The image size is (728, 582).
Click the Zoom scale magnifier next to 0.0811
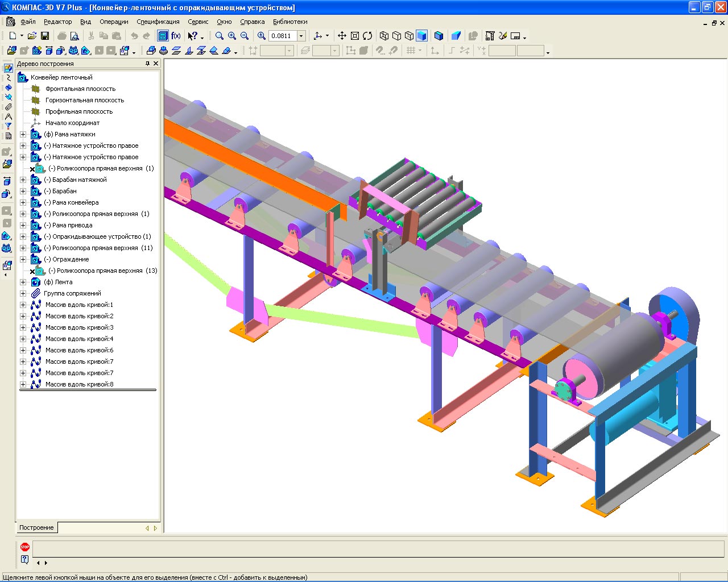click(x=262, y=36)
